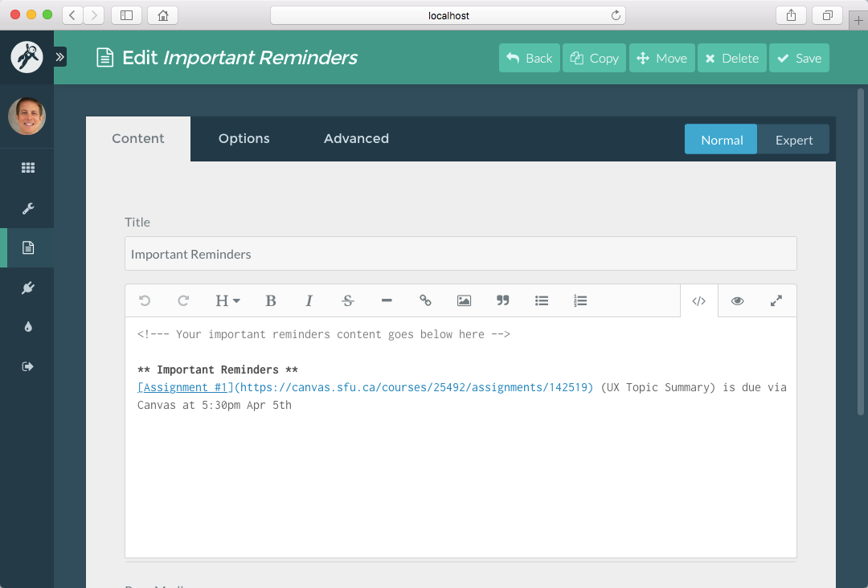The width and height of the screenshot is (868, 588).
Task: Redo the edit in editor
Action: pos(183,300)
